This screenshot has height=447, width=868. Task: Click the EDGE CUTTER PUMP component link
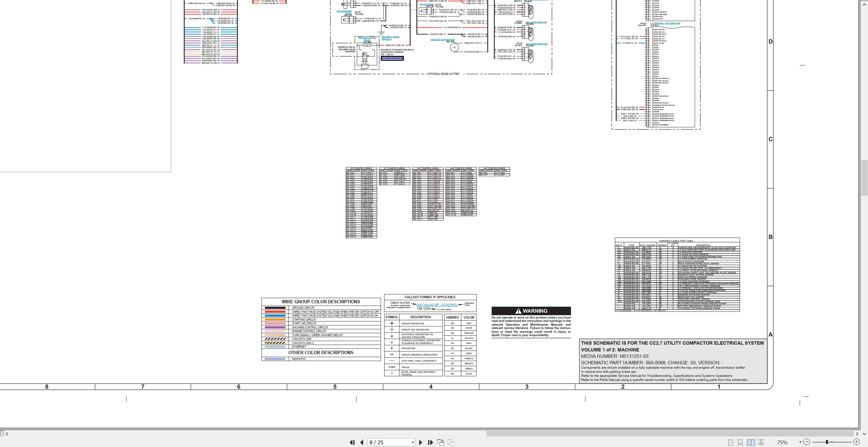pyautogui.click(x=442, y=40)
